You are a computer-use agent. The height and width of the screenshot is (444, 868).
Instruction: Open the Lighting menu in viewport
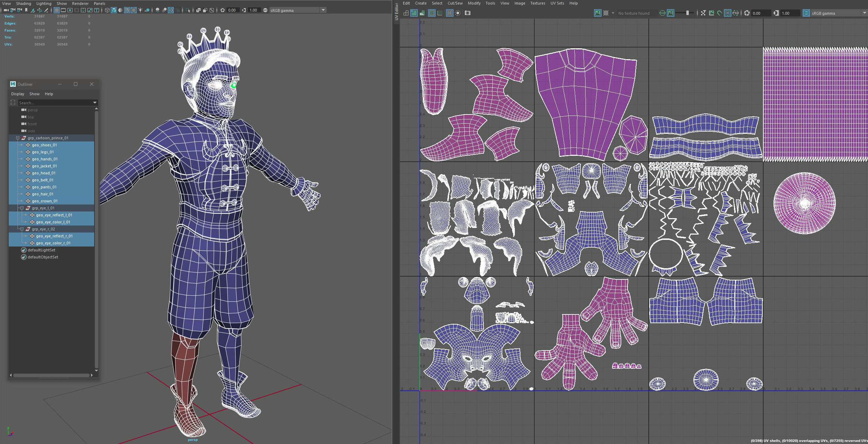point(44,4)
